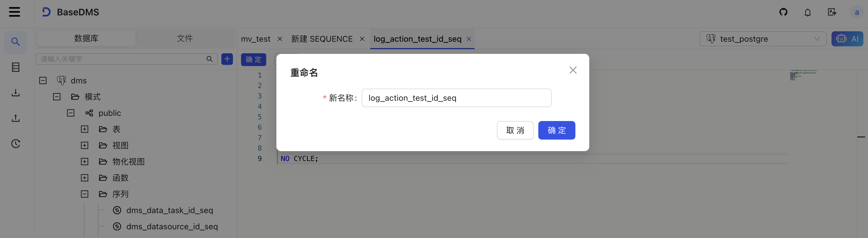Expand the 表 node
Image resolution: width=868 pixels, height=238 pixels.
[85, 129]
